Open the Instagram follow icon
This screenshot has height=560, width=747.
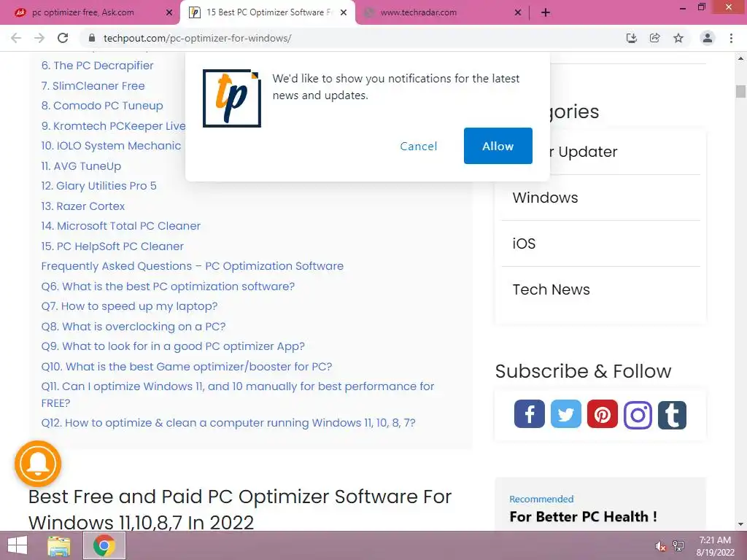coord(638,415)
